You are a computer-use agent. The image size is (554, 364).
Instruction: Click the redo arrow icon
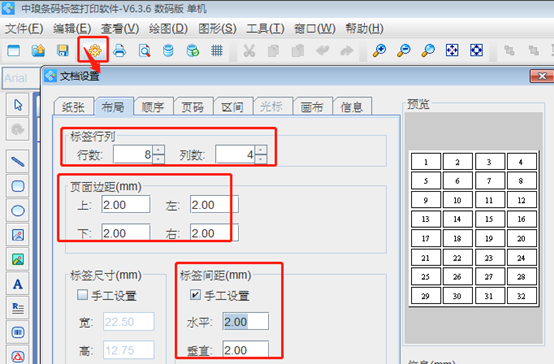[x=347, y=51]
